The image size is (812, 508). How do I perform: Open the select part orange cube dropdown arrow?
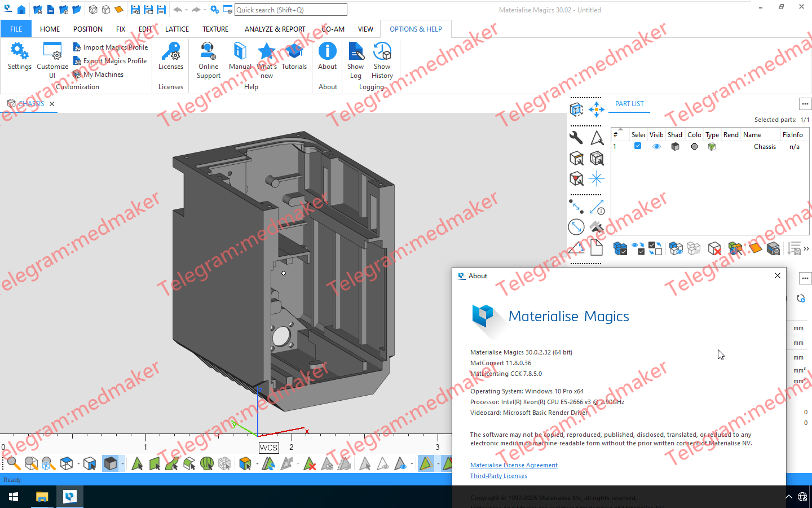coord(257,464)
